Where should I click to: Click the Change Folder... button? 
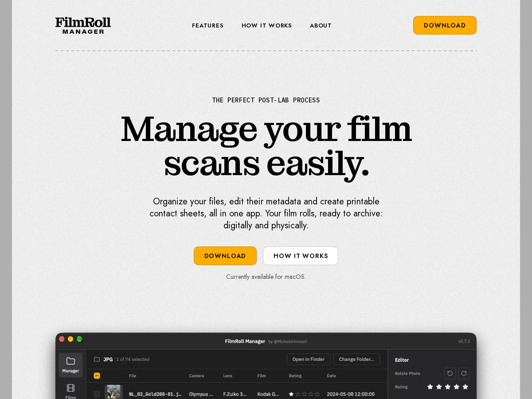click(x=356, y=359)
